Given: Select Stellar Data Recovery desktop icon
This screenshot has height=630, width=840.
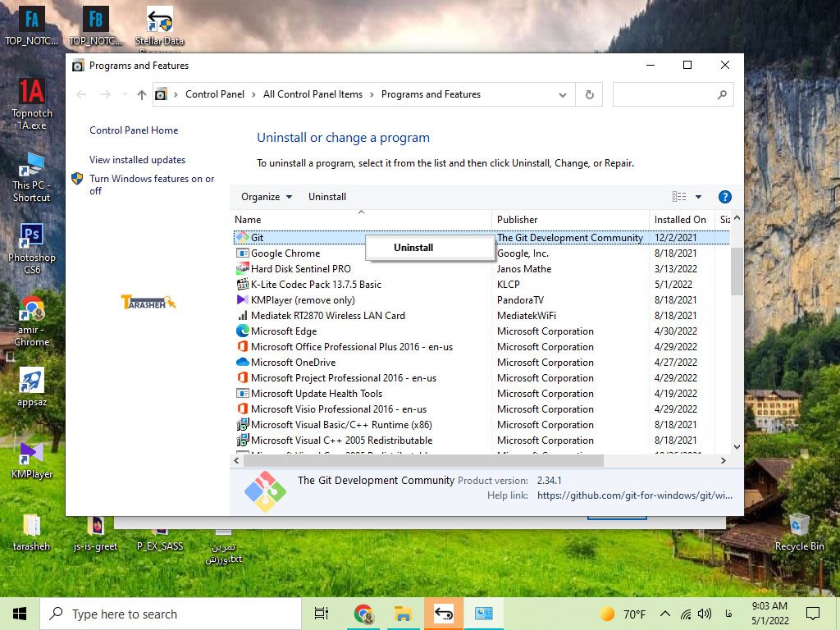Looking at the screenshot, I should pos(159,27).
